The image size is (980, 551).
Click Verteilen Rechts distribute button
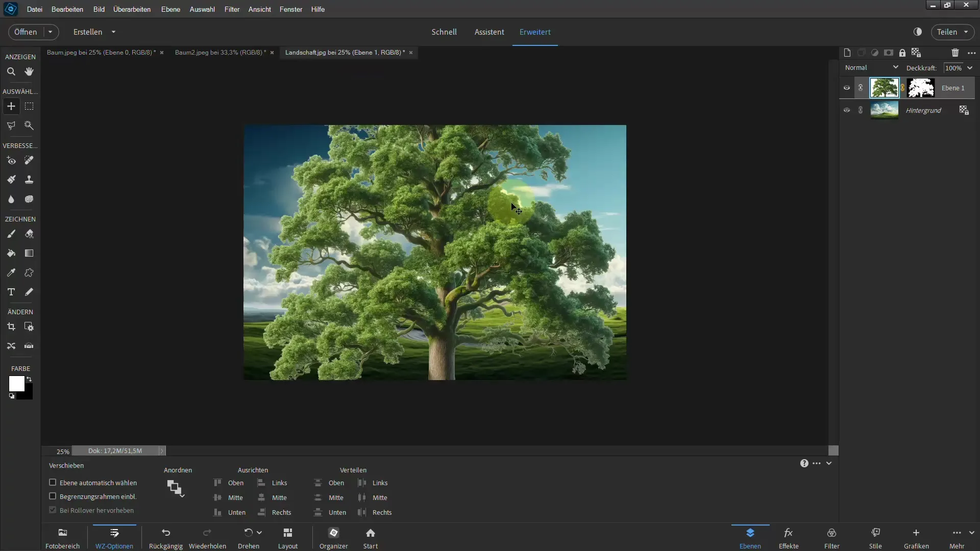(375, 512)
